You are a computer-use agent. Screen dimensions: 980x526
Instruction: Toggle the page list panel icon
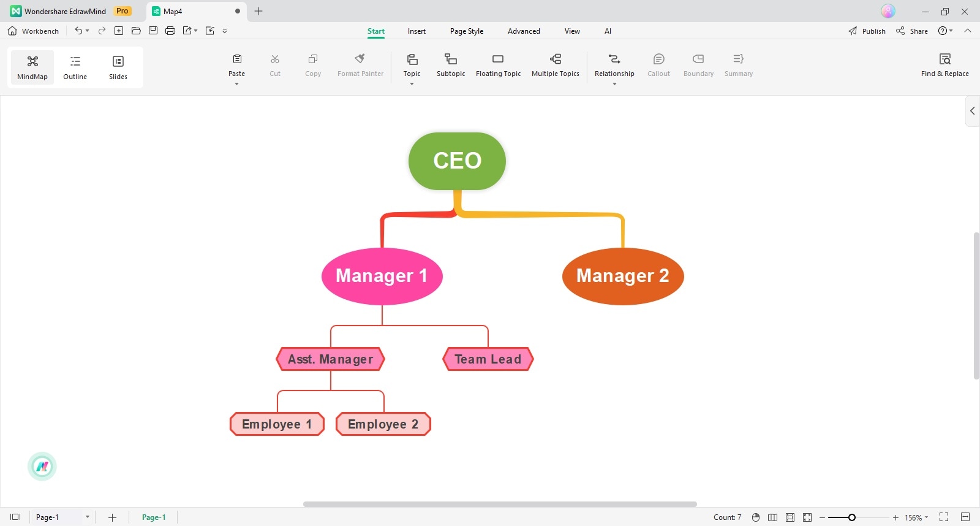point(15,517)
